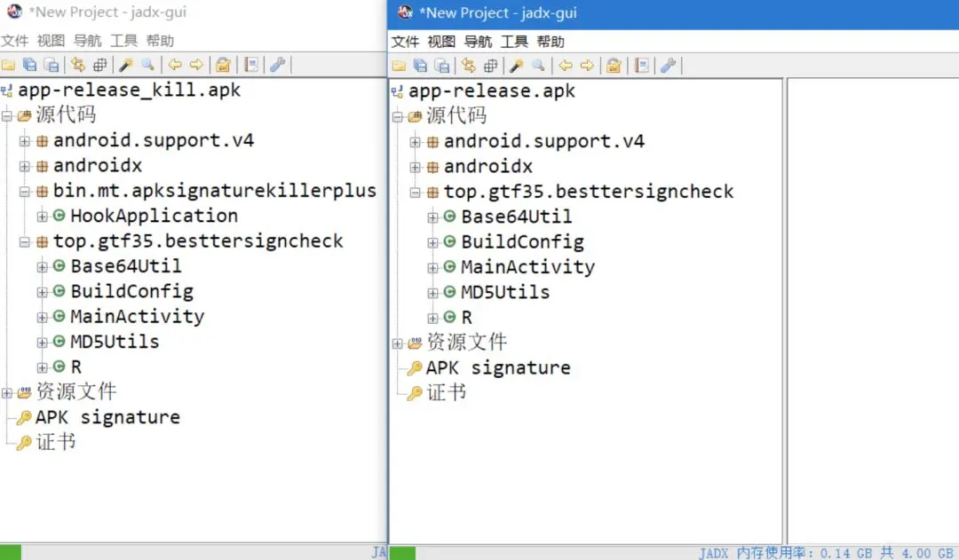Open 帮助 menu in right window
Screen dimensions: 959x560
click(551, 43)
